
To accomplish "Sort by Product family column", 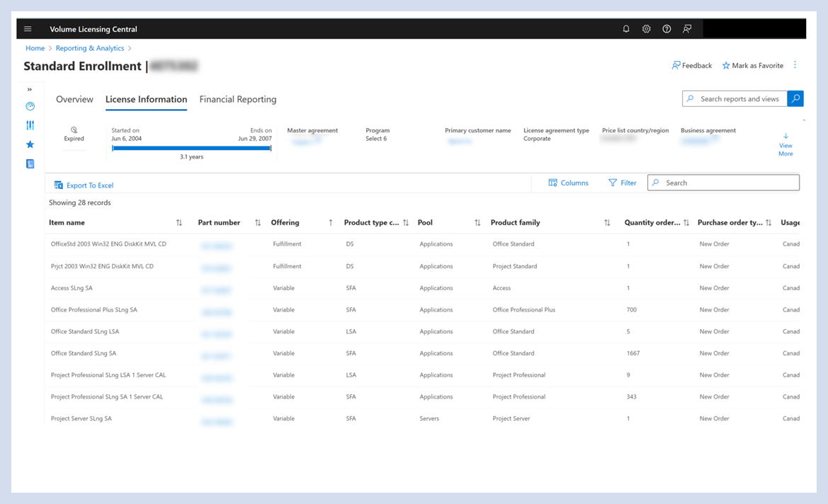I will click(607, 223).
